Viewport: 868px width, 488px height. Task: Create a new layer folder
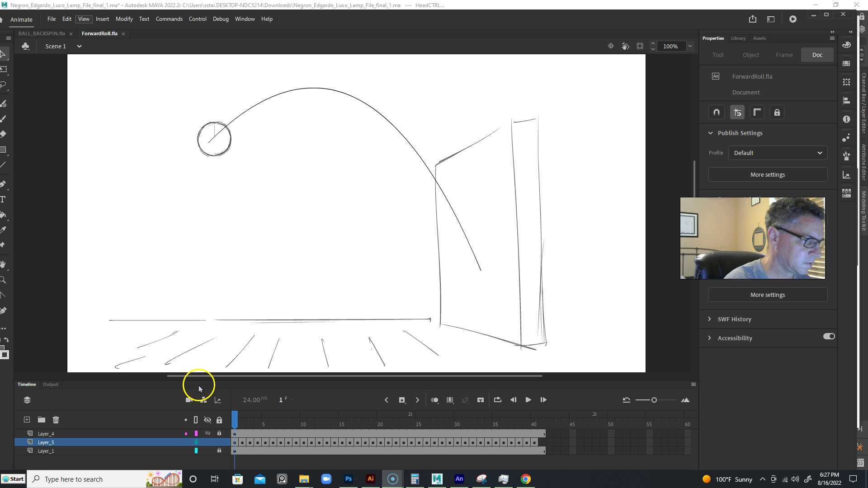(x=41, y=420)
